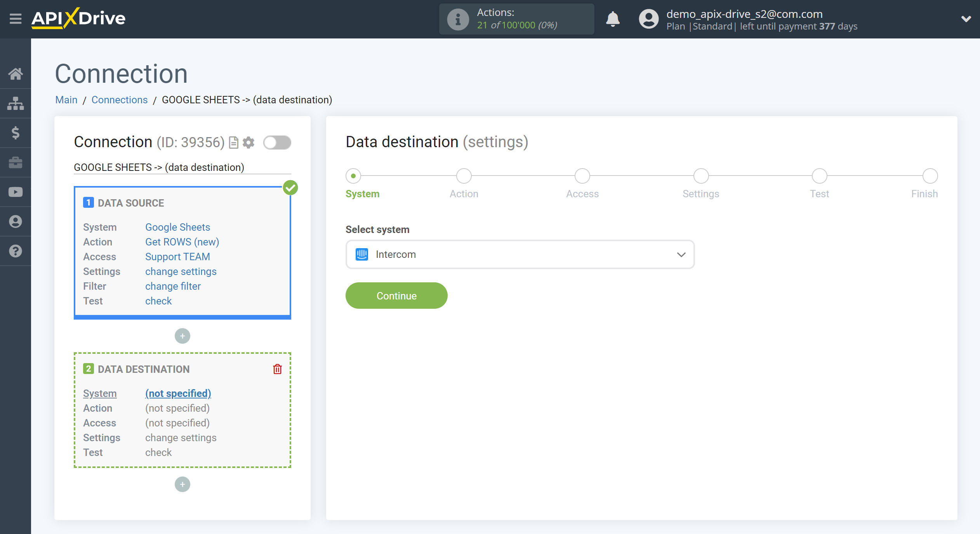Screen dimensions: 980x534
Task: Click the Connections breadcrumb menu item
Action: click(x=119, y=99)
